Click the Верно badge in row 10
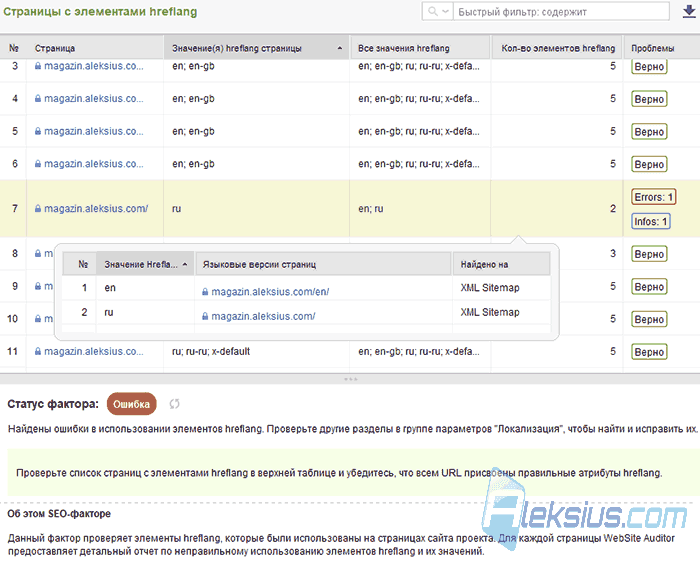Screen dimensions: 700x562 [649, 319]
